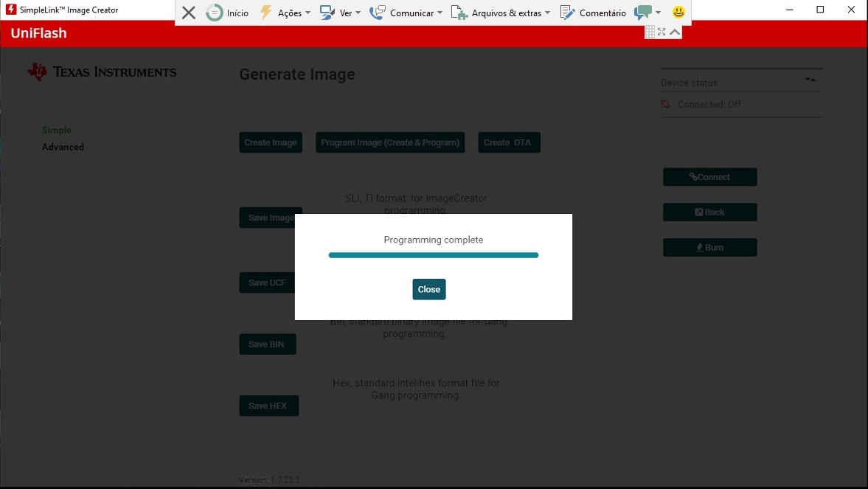The width and height of the screenshot is (868, 489).
Task: Click the Save HEX button
Action: click(x=269, y=406)
